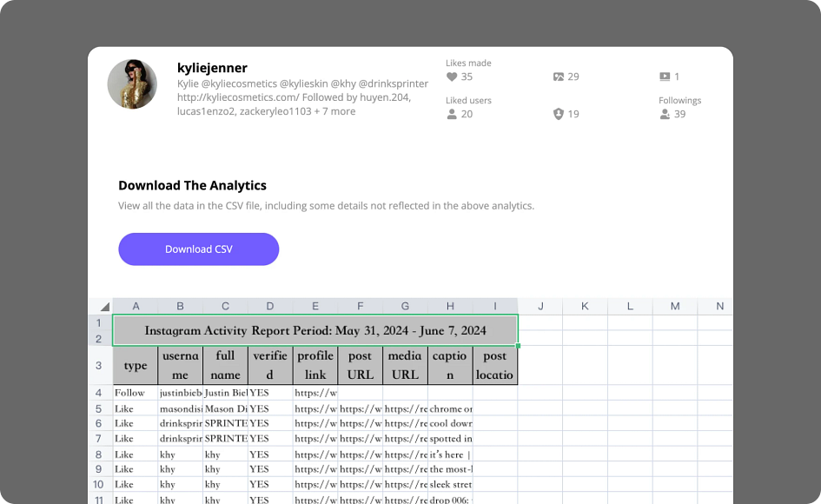Screen dimensions: 821x504
Task: Click the video icon next to 1
Action: click(x=665, y=77)
